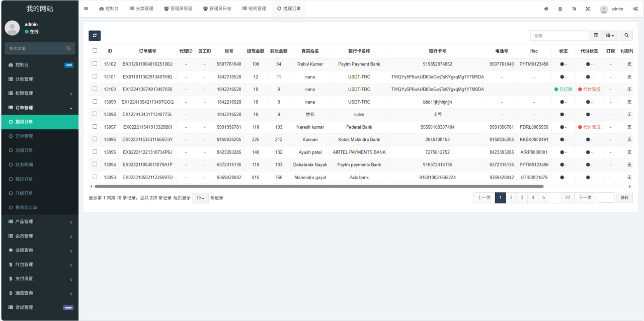
Task: Switch to the 管理员日志 tab
Action: [x=217, y=9]
